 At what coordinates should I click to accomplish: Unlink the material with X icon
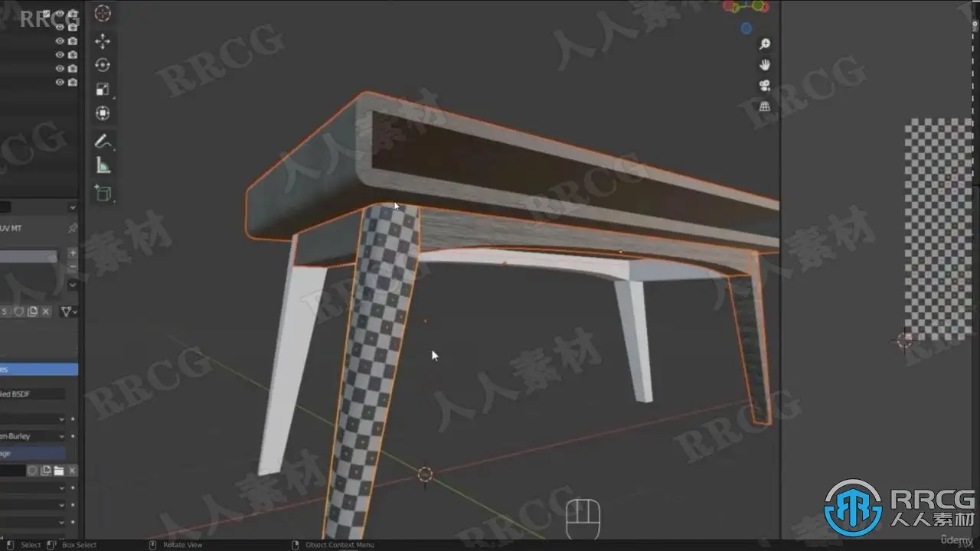46,311
